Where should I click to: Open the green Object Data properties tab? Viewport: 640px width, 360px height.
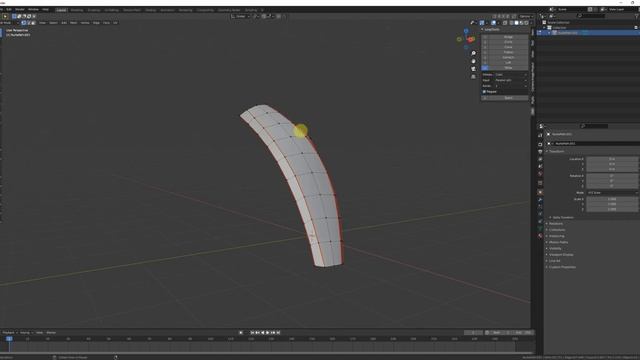click(540, 228)
